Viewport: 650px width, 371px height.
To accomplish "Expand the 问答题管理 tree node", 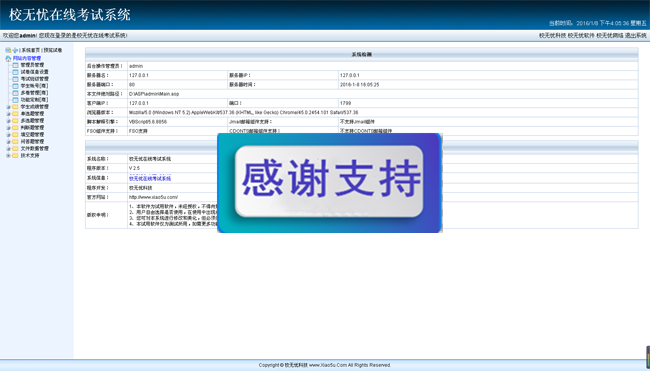I will click(8, 142).
